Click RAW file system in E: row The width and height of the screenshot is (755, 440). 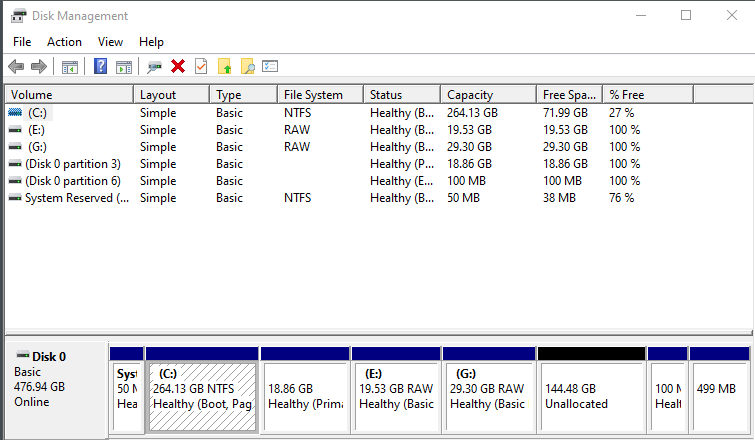point(297,130)
